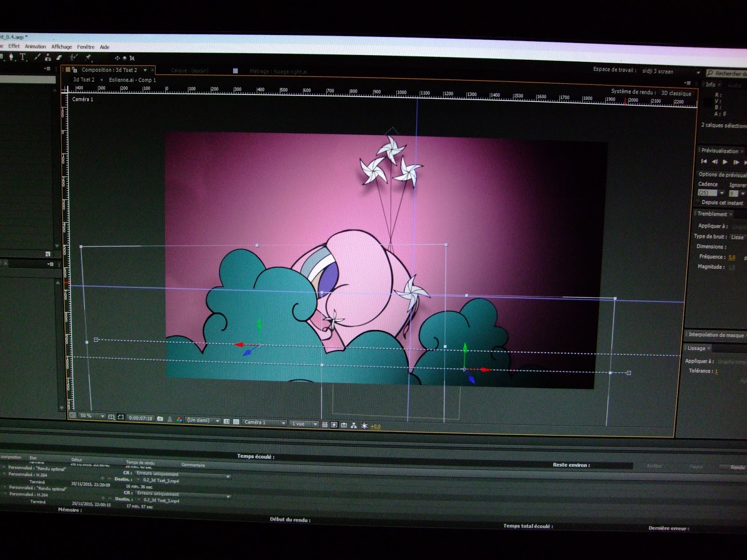Click the Interpolation de masque panel header

pyautogui.click(x=716, y=335)
